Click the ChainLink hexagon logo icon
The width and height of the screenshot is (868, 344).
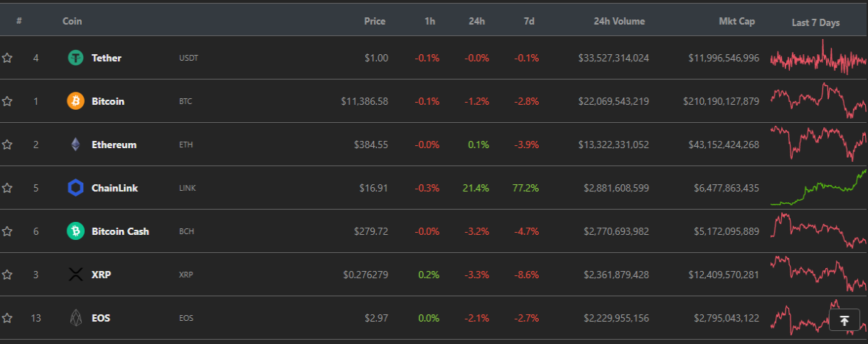[76, 188]
